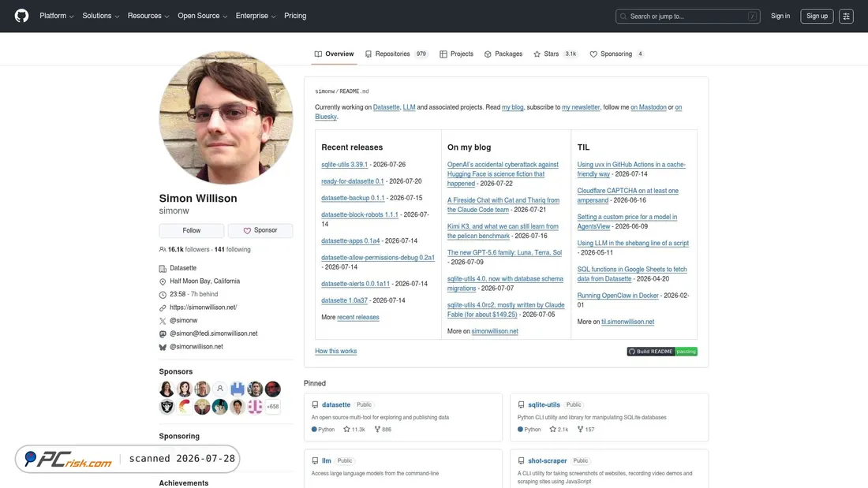Screen dimensions: 868x488
Task: Open the Datasette link in README intro
Action: point(386,107)
